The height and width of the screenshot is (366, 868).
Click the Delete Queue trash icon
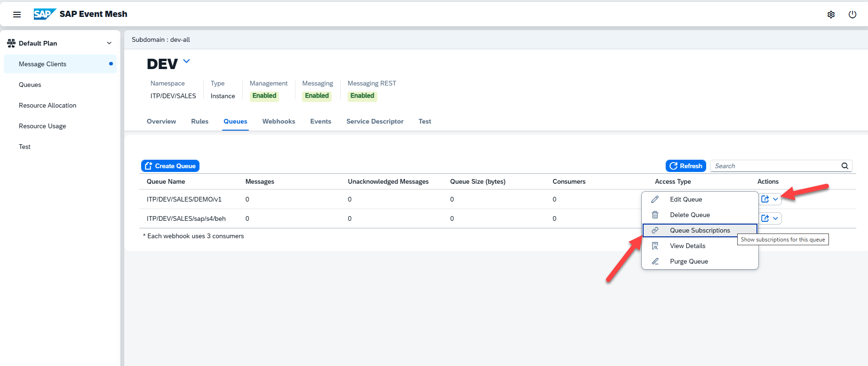(655, 215)
